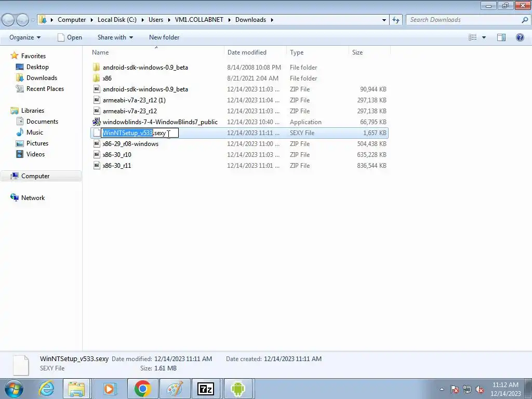The width and height of the screenshot is (532, 399).
Task: Click the SEXY File type cell
Action: tap(302, 132)
